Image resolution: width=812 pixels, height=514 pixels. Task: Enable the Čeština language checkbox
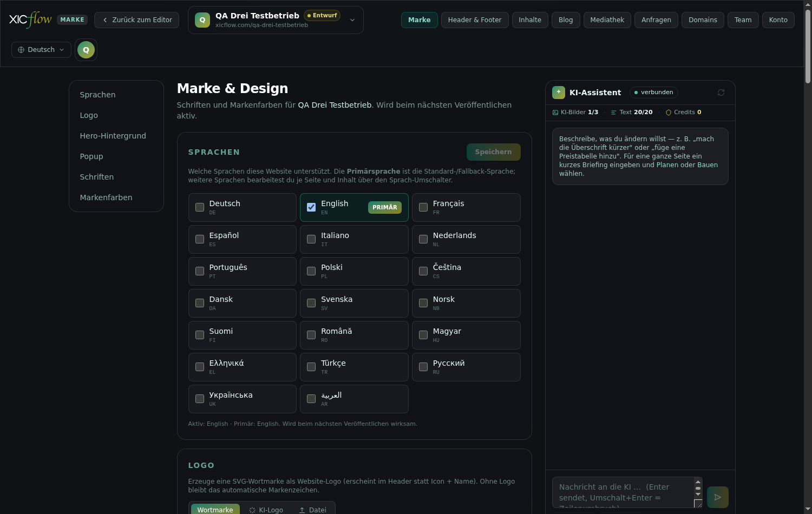pos(423,271)
